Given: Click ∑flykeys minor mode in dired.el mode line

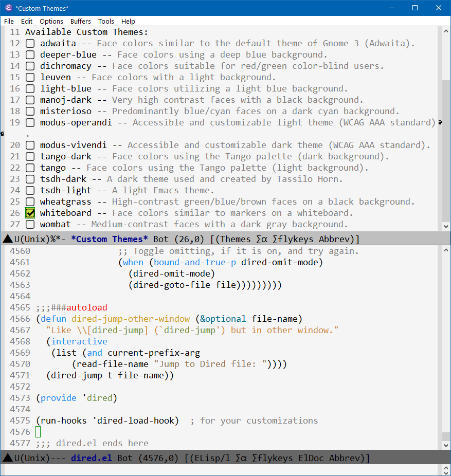Looking at the screenshot, I should point(273,458).
